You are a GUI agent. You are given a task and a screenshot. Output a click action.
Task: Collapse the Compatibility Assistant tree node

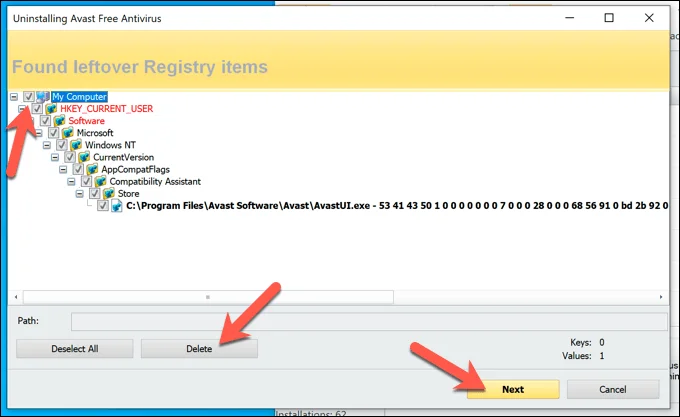(x=72, y=182)
